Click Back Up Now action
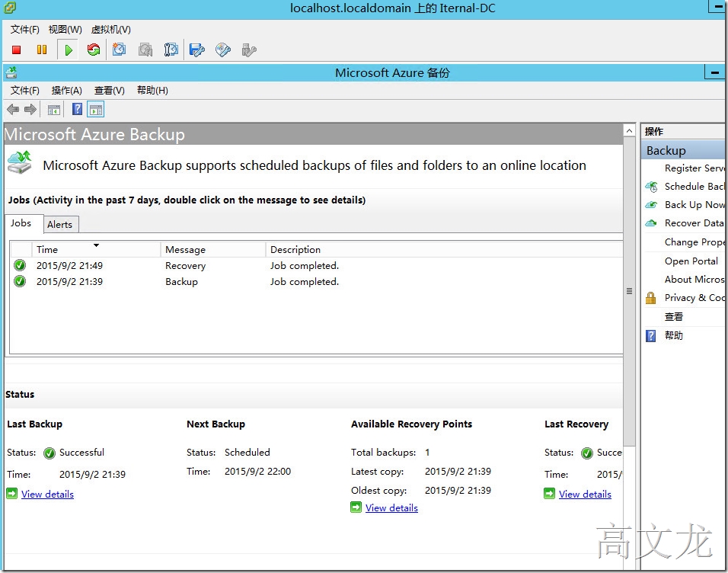Image resolution: width=728 pixels, height=573 pixels. click(694, 204)
